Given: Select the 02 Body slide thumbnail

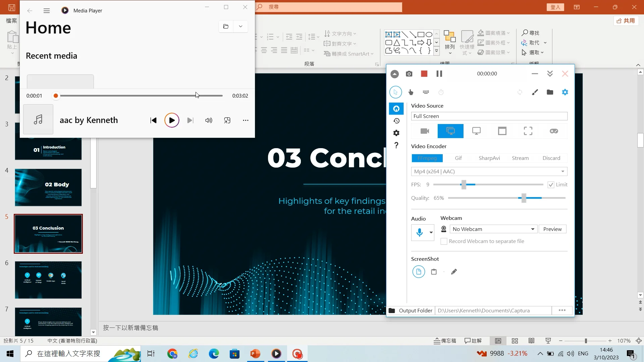Looking at the screenshot, I should tap(48, 187).
